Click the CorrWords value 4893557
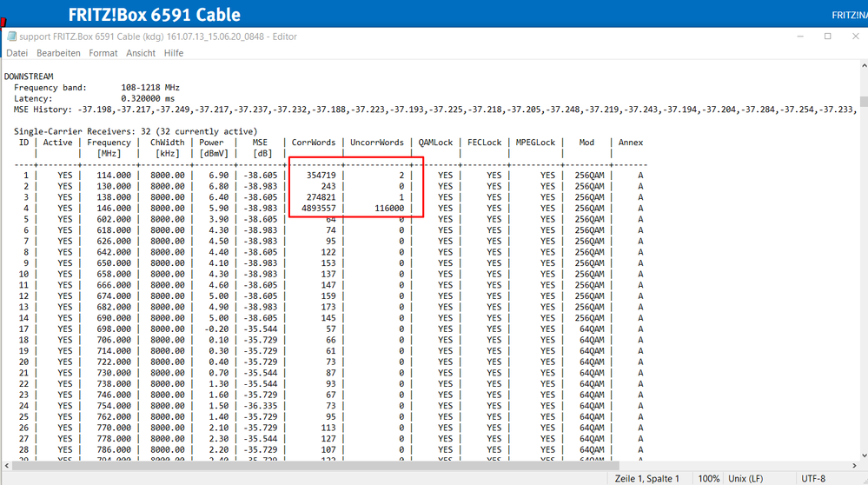The image size is (868, 485). click(x=318, y=209)
